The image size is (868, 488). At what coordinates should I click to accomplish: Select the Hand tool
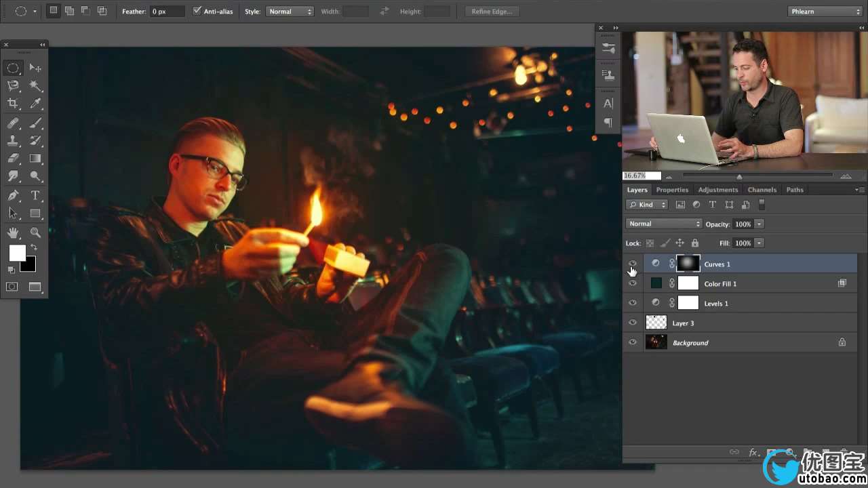tap(13, 232)
